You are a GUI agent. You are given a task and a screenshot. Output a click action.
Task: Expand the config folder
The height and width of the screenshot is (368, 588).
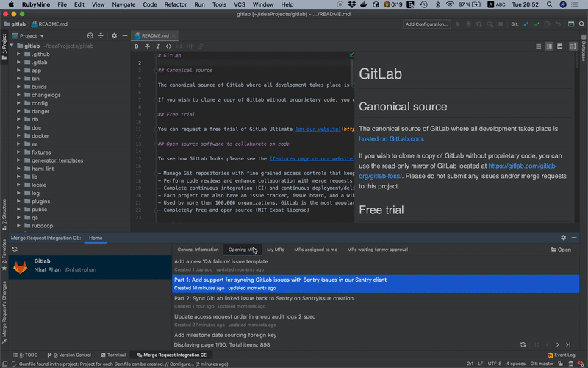[x=18, y=103]
